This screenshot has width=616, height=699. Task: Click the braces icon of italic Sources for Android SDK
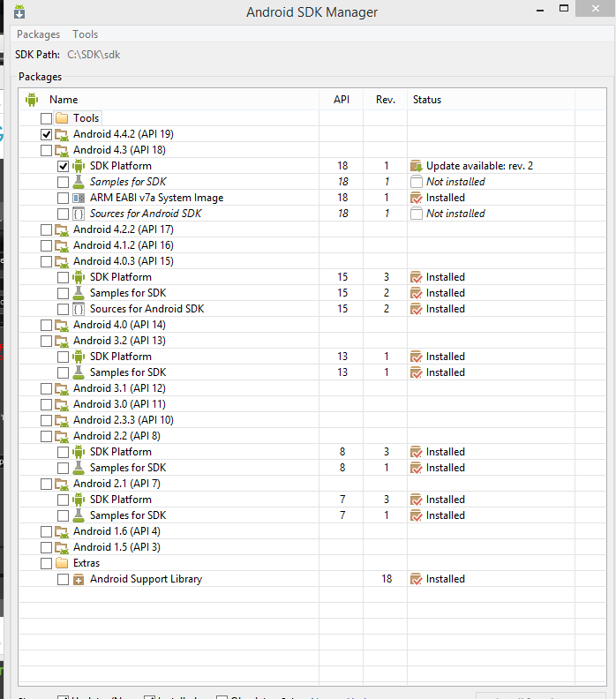pyautogui.click(x=79, y=214)
